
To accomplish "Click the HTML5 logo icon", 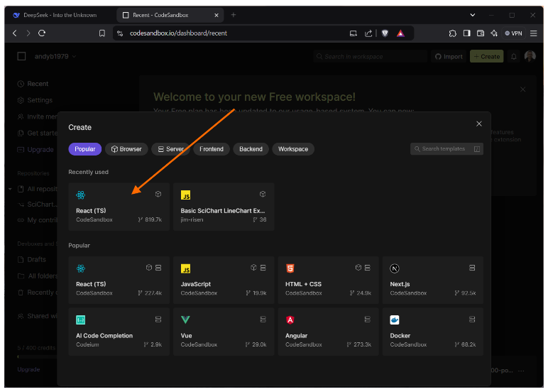I will (x=290, y=268).
